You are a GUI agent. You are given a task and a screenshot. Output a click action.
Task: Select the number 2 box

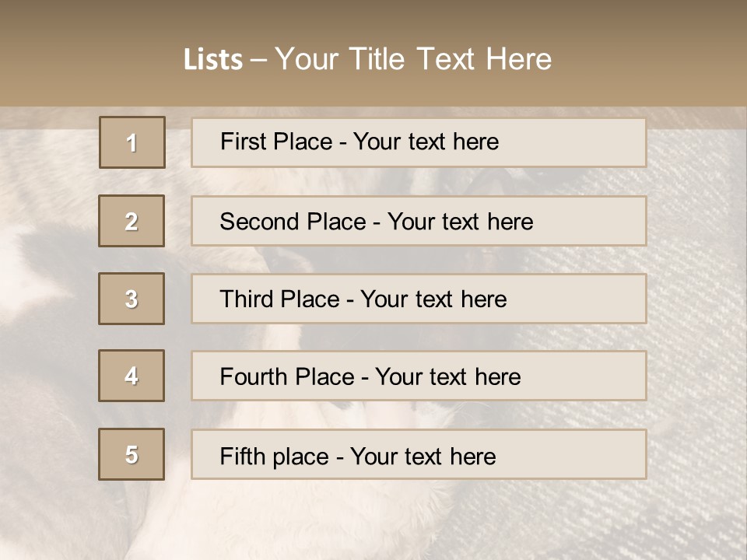[132, 221]
